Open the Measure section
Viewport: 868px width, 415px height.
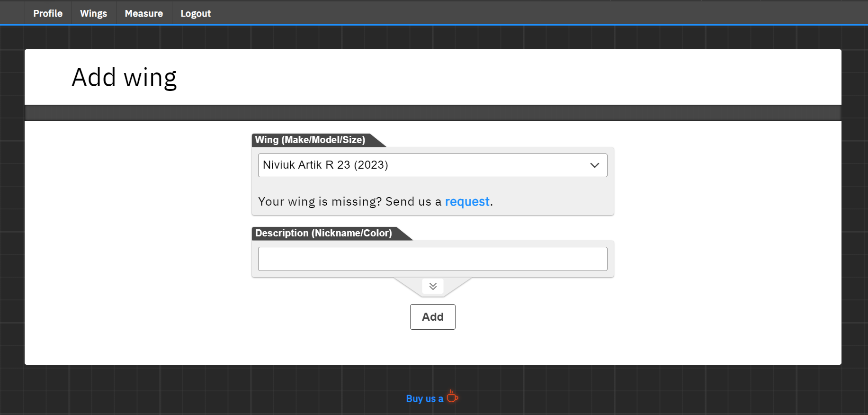point(143,13)
